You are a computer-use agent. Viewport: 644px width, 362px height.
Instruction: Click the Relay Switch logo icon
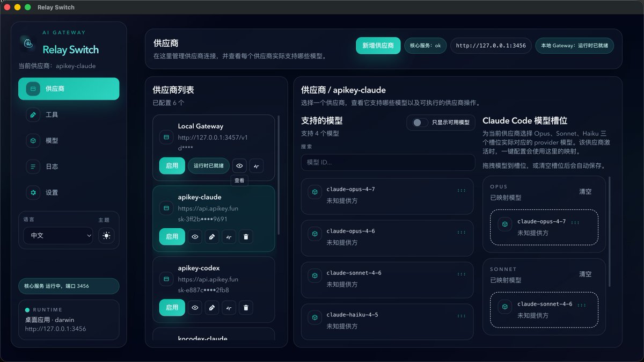(27, 42)
